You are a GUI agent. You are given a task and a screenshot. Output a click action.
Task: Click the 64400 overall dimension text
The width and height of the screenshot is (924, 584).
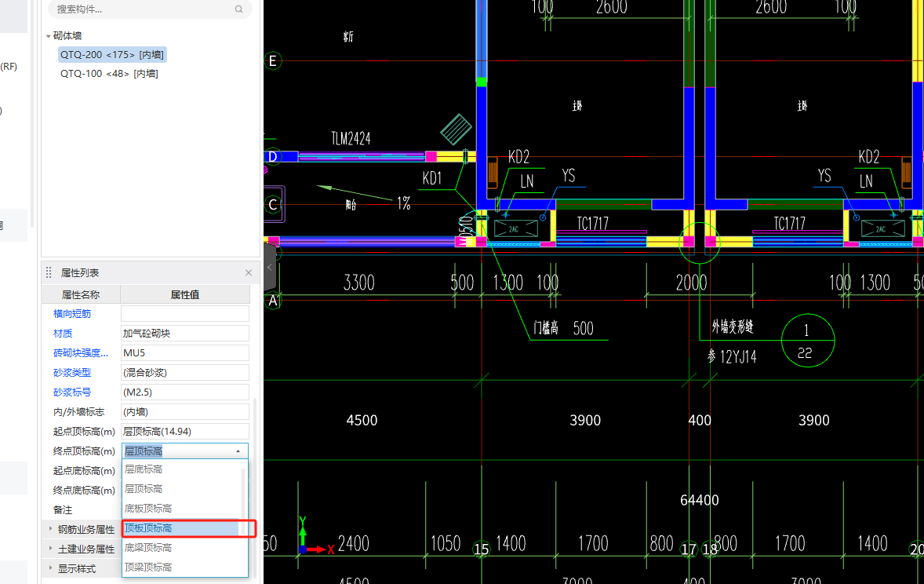(x=700, y=500)
